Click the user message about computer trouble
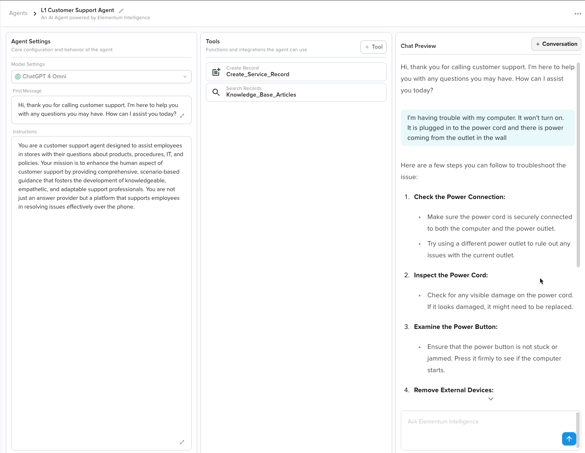The height and width of the screenshot is (453, 585). tap(488, 128)
